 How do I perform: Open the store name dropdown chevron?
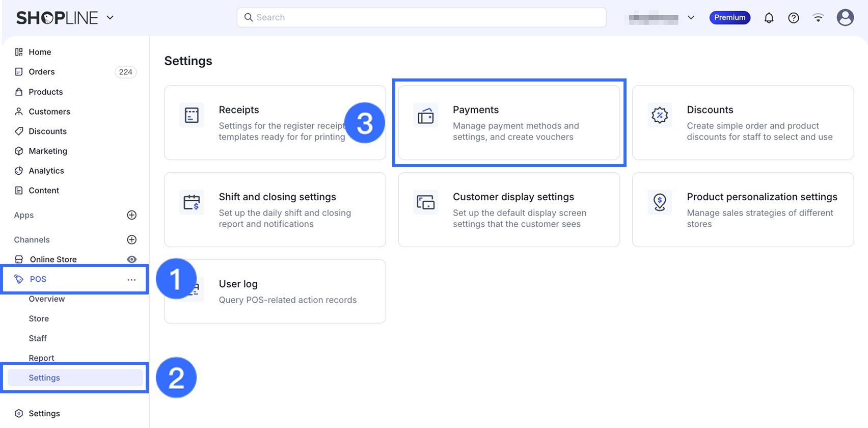pyautogui.click(x=691, y=18)
